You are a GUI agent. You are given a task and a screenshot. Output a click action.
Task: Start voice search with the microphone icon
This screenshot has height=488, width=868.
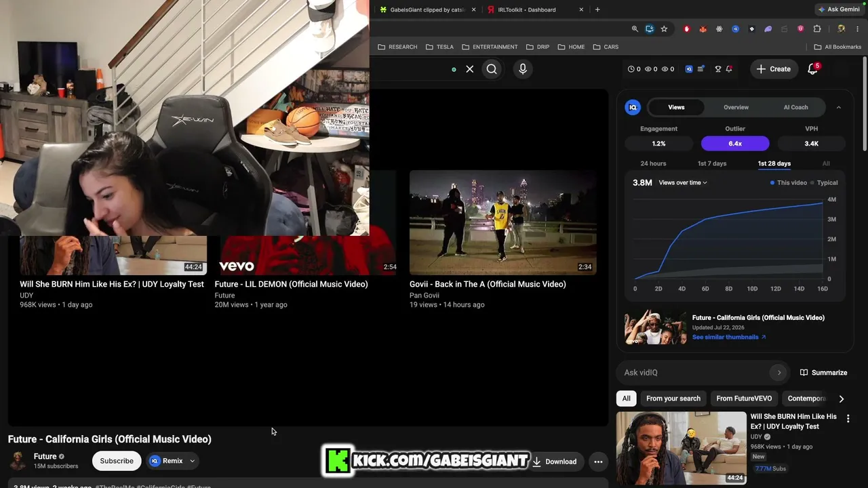[522, 68]
